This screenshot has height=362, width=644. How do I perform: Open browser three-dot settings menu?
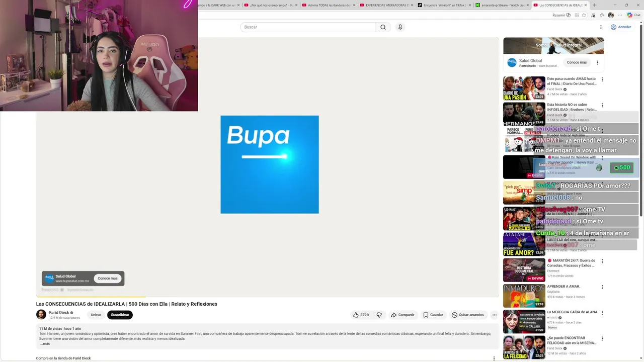(620, 15)
